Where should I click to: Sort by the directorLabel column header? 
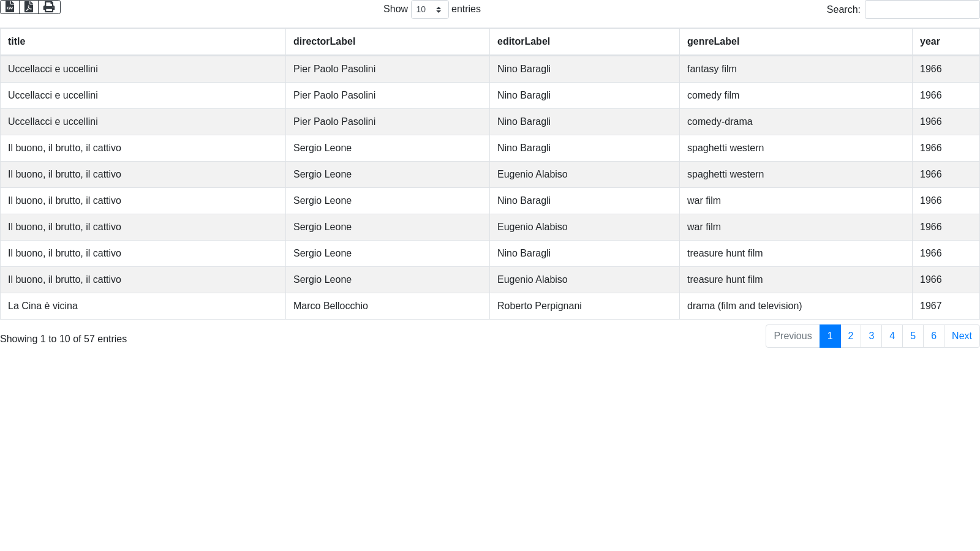tap(388, 42)
